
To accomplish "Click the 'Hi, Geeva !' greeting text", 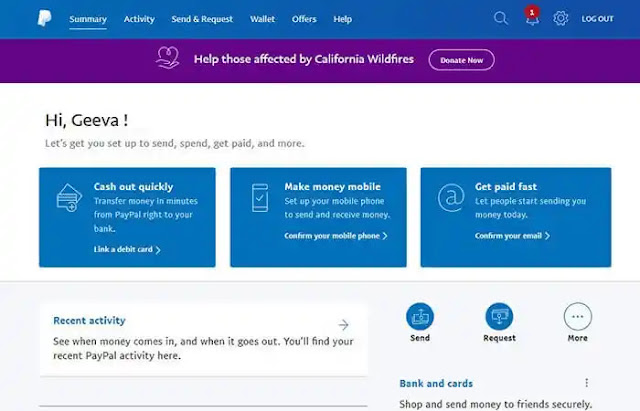I will coord(87,120).
